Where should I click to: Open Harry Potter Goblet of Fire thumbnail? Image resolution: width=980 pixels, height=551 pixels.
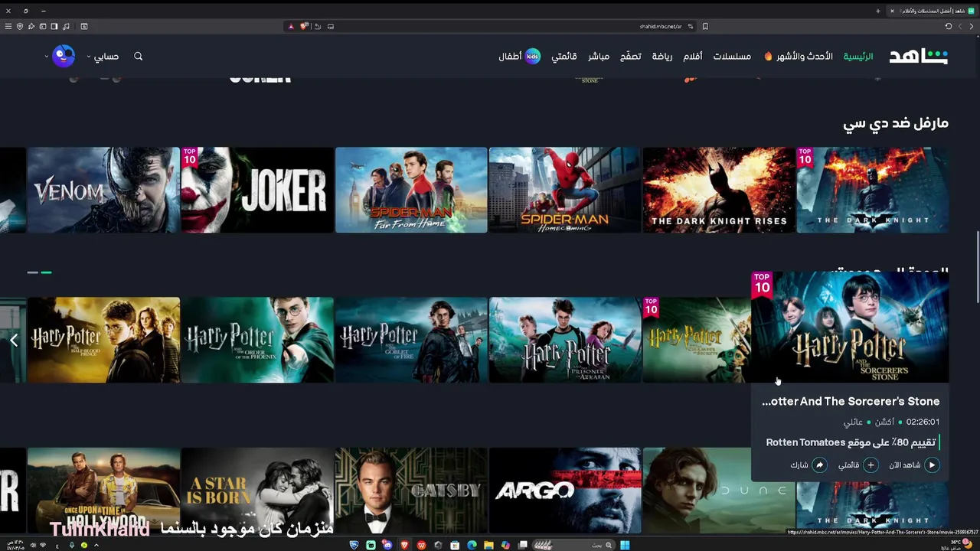pos(411,340)
